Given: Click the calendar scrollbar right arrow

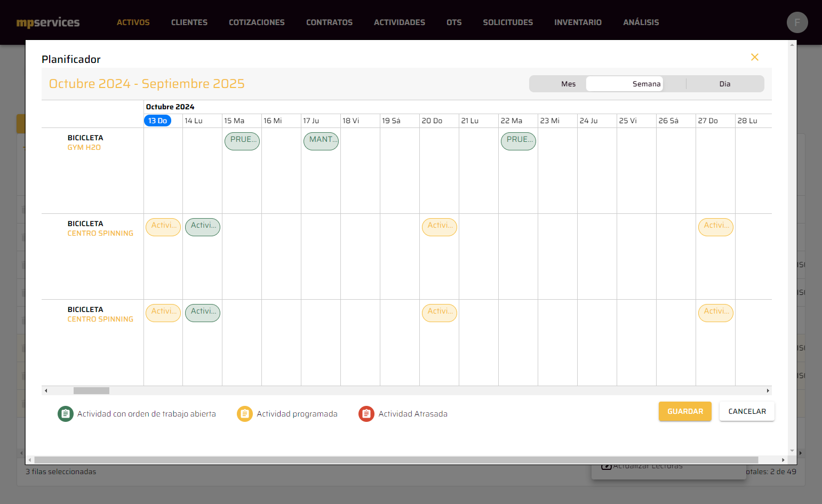Looking at the screenshot, I should 768,390.
